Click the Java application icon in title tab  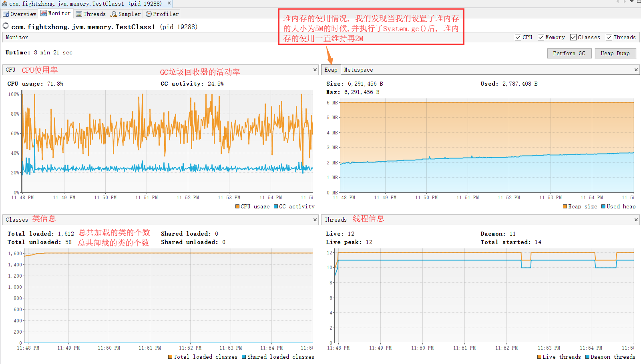click(4, 4)
